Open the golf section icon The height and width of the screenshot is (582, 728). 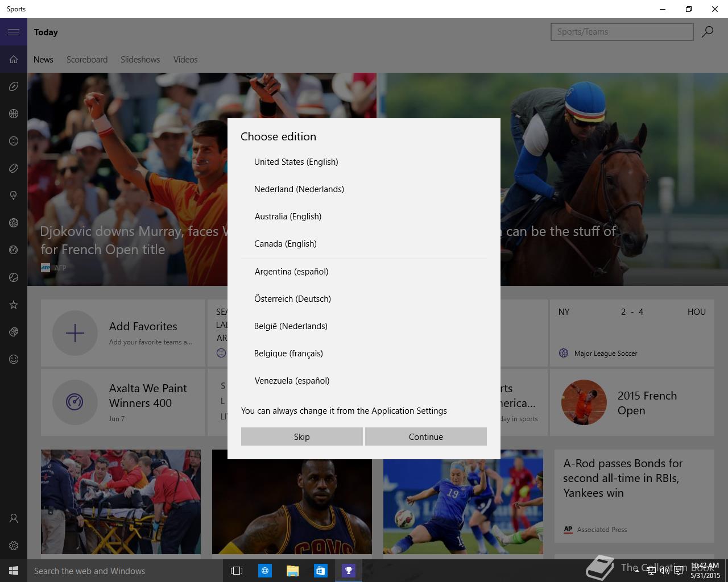pos(14,196)
